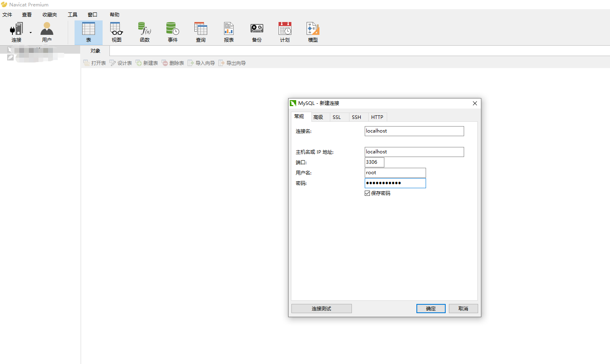Select the 备份 (Backup) toolbar icon
Image resolution: width=610 pixels, height=364 pixels.
pos(257,32)
